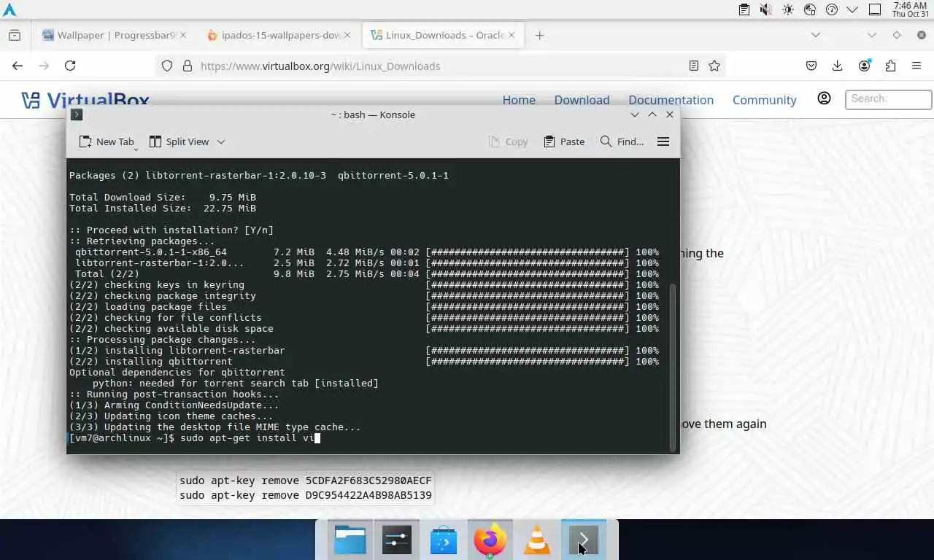This screenshot has height=560, width=934.
Task: Open the Arch application launcher
Action: click(x=9, y=9)
